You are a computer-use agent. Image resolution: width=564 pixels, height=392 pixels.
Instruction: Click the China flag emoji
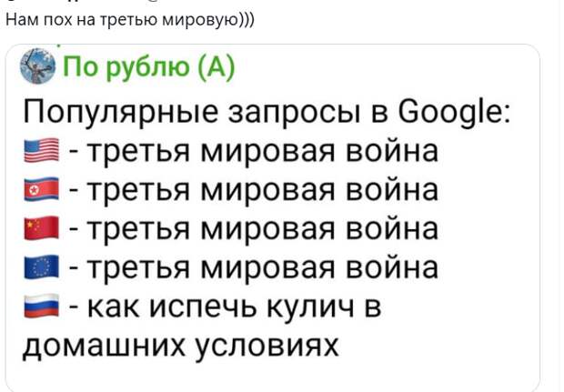41,228
